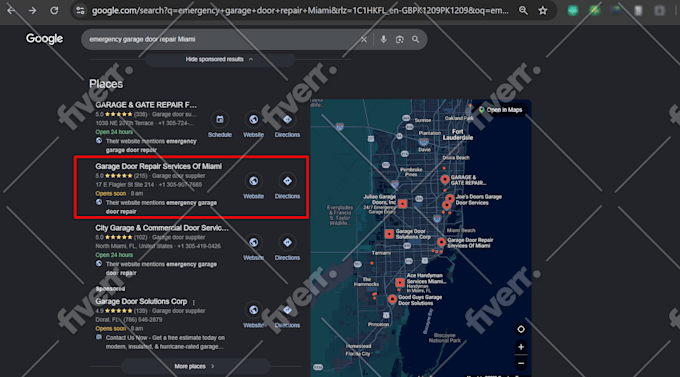Open three-dot menu beside Garage Door Solutions Corp

(x=194, y=302)
